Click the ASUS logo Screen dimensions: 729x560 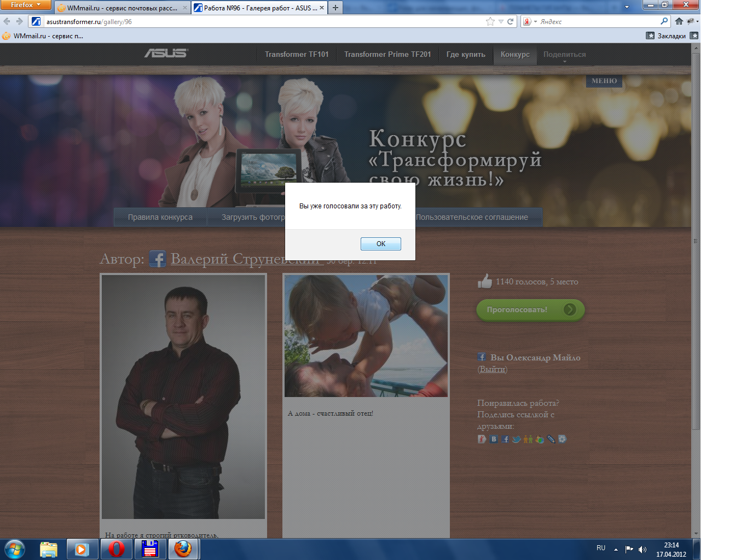(x=166, y=53)
